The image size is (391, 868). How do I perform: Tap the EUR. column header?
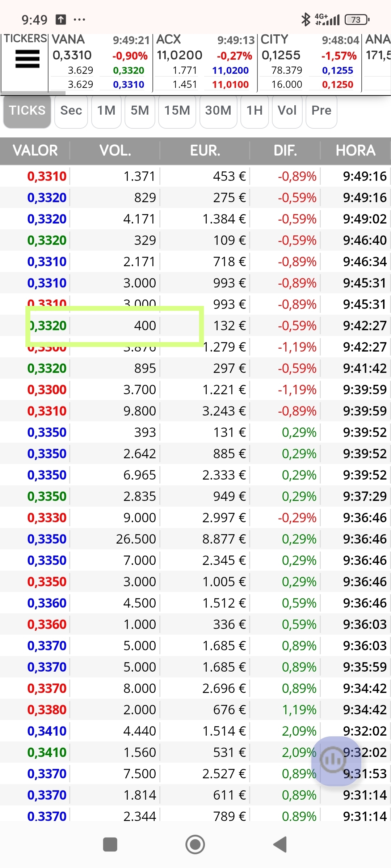point(205,150)
